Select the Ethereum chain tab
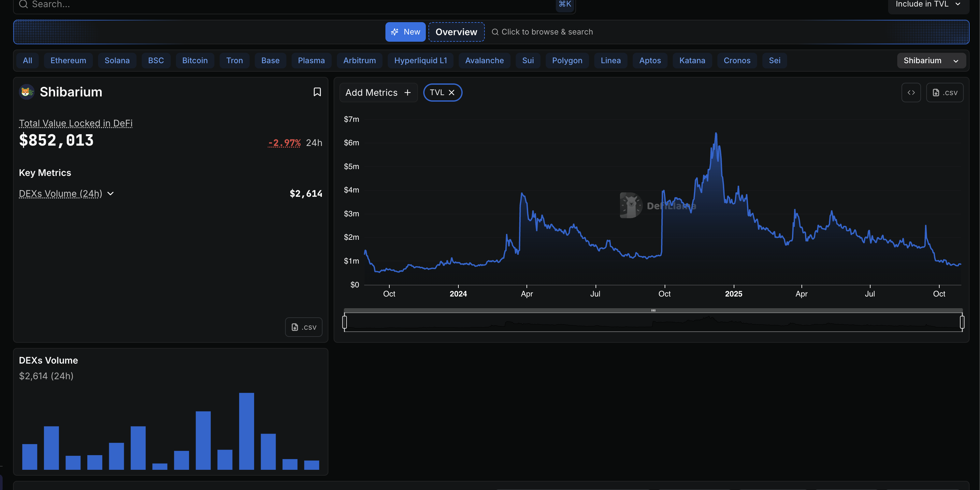The height and width of the screenshot is (490, 980). (x=68, y=61)
